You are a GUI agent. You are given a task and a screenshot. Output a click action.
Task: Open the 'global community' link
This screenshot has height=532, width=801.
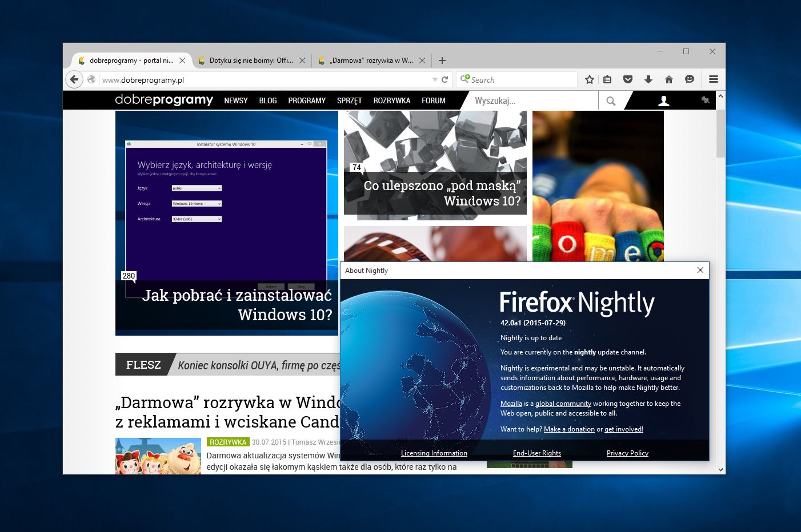point(563,404)
